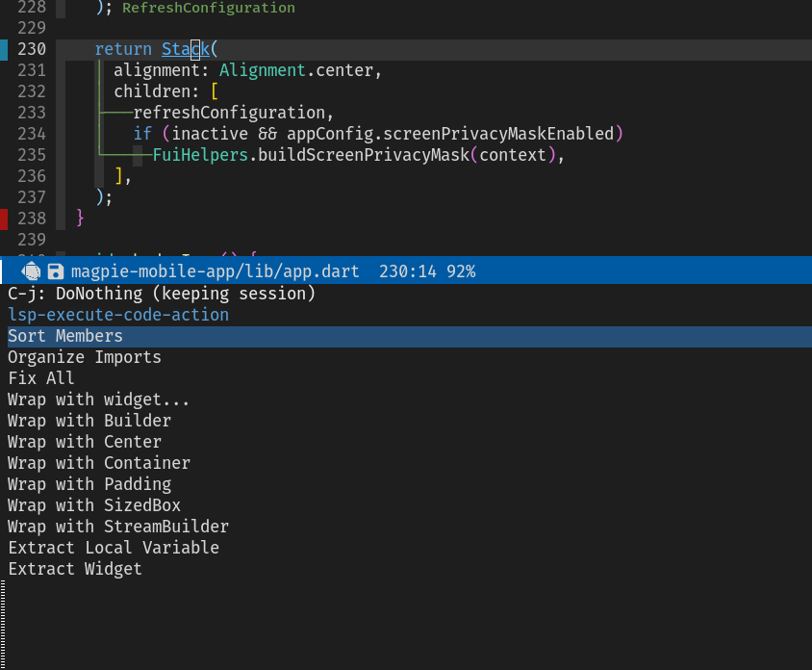Screen dimensions: 812x670
Task: Click line number 230 in the gutter
Action: tap(32, 49)
